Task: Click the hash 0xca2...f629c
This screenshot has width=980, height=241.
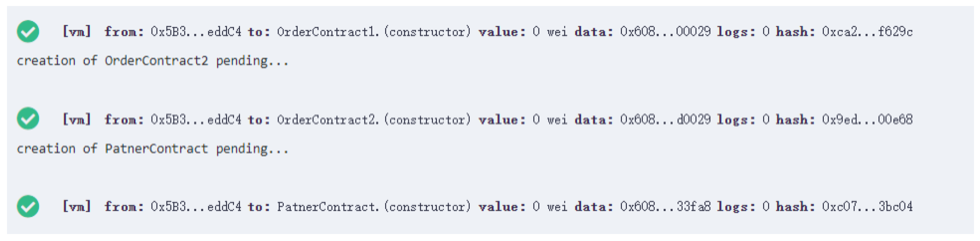Action: pyautogui.click(x=867, y=32)
